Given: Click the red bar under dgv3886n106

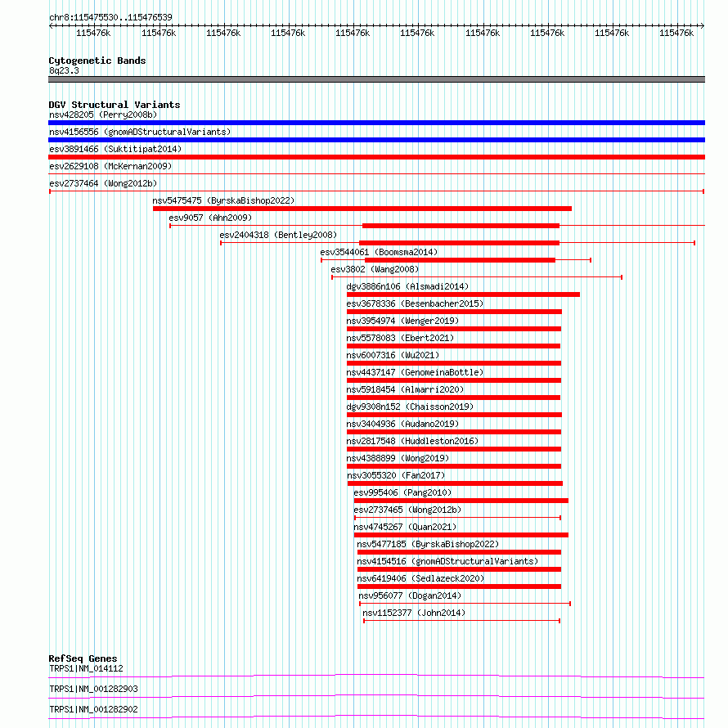Looking at the screenshot, I should [x=463, y=294].
